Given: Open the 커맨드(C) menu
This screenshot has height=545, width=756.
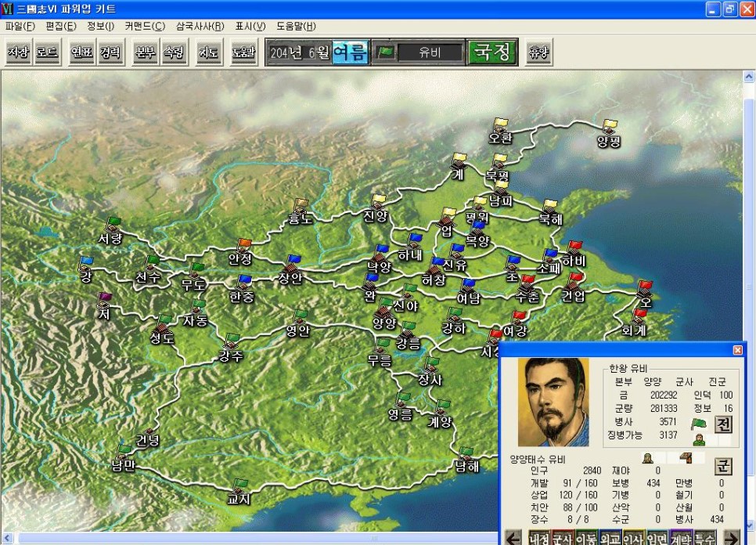Looking at the screenshot, I should pyautogui.click(x=145, y=26).
